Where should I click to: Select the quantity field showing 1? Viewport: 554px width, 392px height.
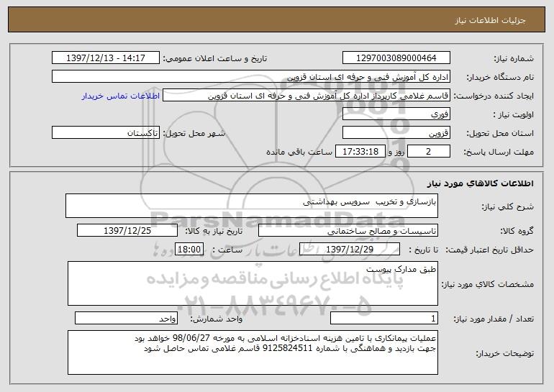click(384, 318)
